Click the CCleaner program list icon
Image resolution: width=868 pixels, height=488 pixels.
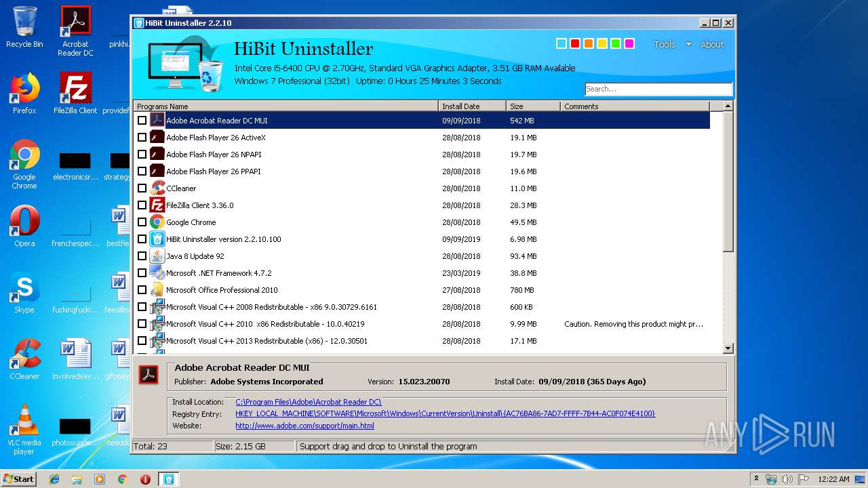point(157,188)
